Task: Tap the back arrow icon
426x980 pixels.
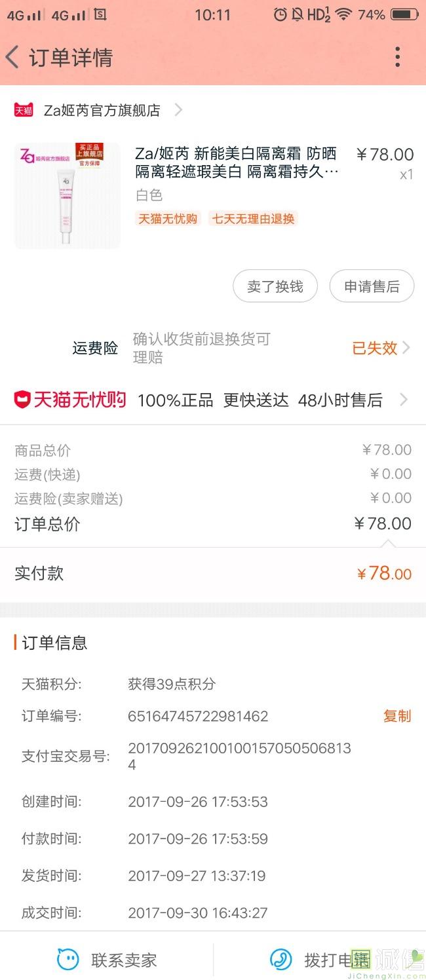Action: point(12,58)
